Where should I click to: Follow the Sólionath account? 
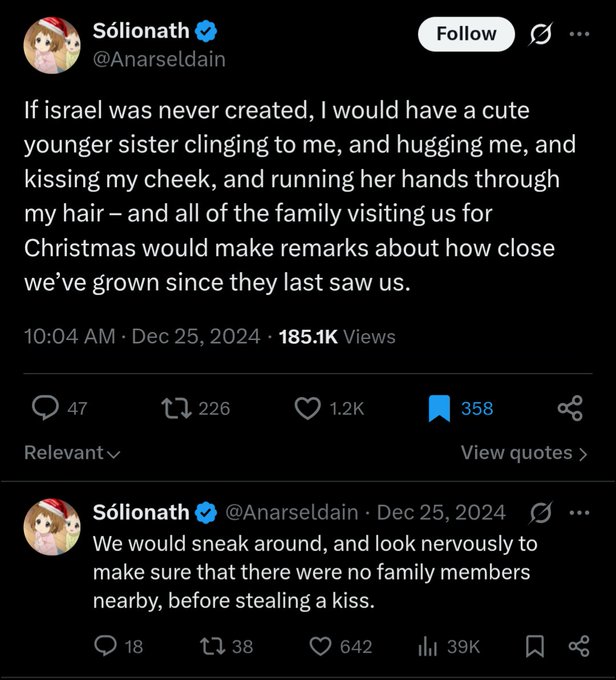click(x=466, y=34)
